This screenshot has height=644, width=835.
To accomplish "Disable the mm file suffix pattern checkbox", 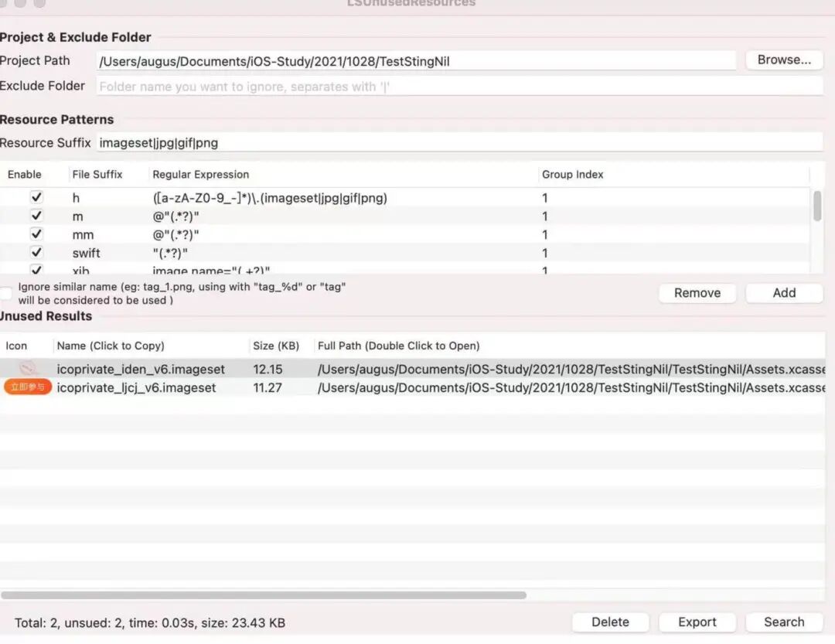I will tap(36, 233).
